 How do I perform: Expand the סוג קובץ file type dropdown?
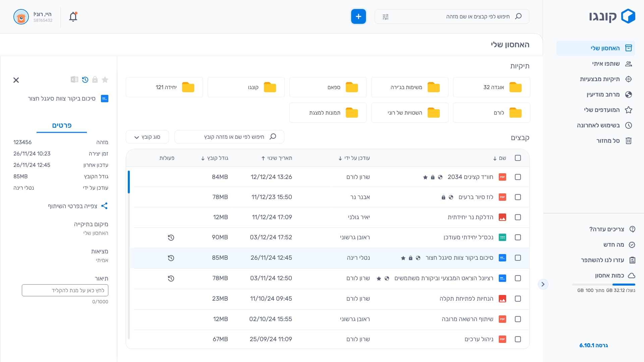147,137
